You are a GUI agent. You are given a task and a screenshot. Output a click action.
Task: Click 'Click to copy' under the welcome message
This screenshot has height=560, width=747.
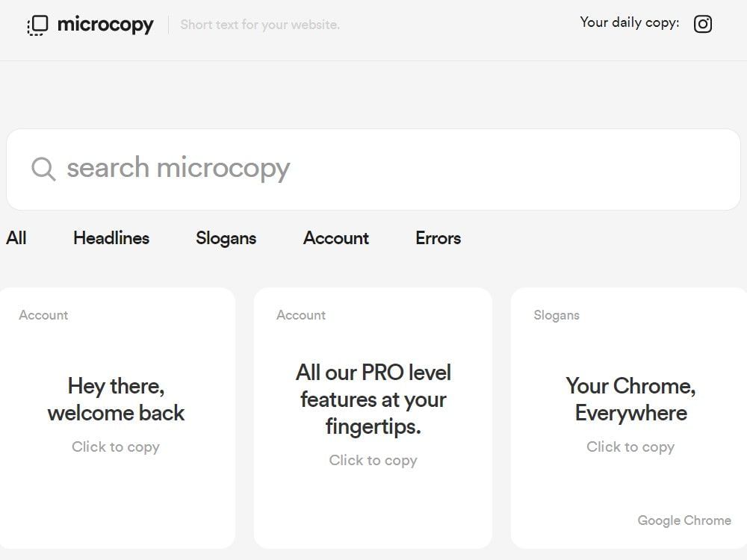pos(116,447)
